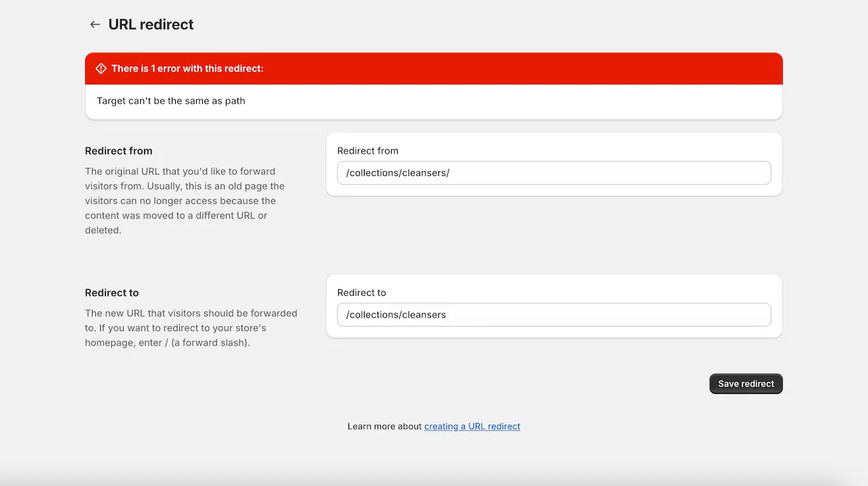Focus the Redirect to input field
868x486 pixels.
(x=553, y=315)
